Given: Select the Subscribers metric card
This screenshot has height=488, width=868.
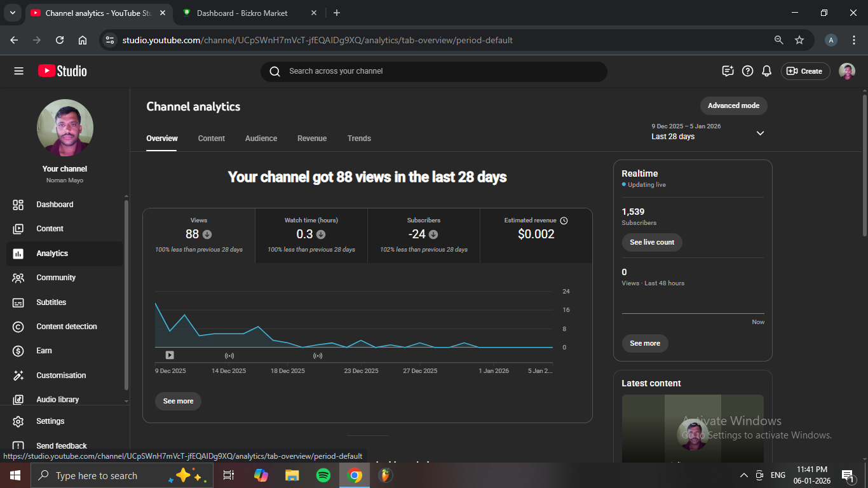Looking at the screenshot, I should click(x=424, y=235).
